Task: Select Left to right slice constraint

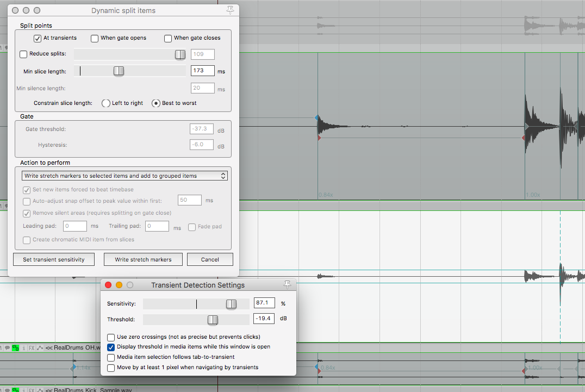Action: tap(106, 103)
